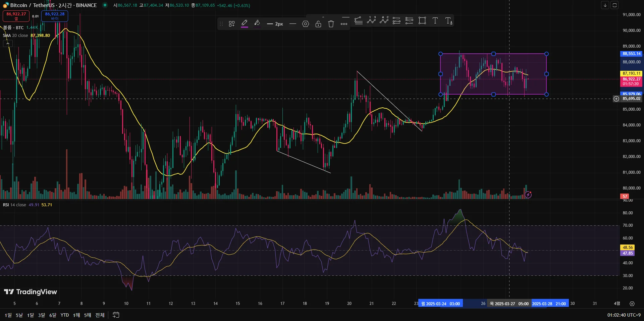Open the line style dropdown
This screenshot has height=321, width=644.
[x=293, y=24]
